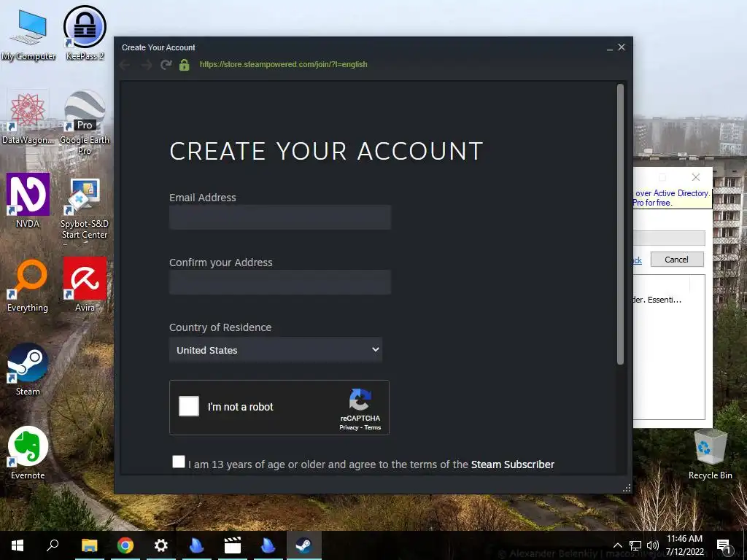The image size is (747, 560).
Task: Click the reCAPTCHA logo
Action: (x=360, y=399)
